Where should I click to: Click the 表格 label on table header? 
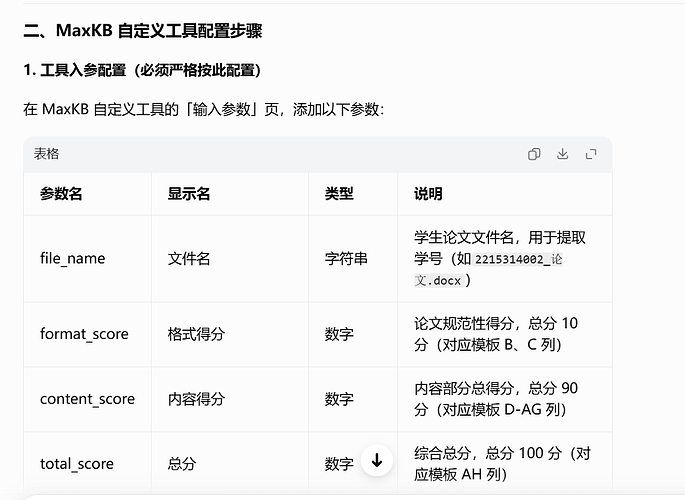tap(46, 154)
